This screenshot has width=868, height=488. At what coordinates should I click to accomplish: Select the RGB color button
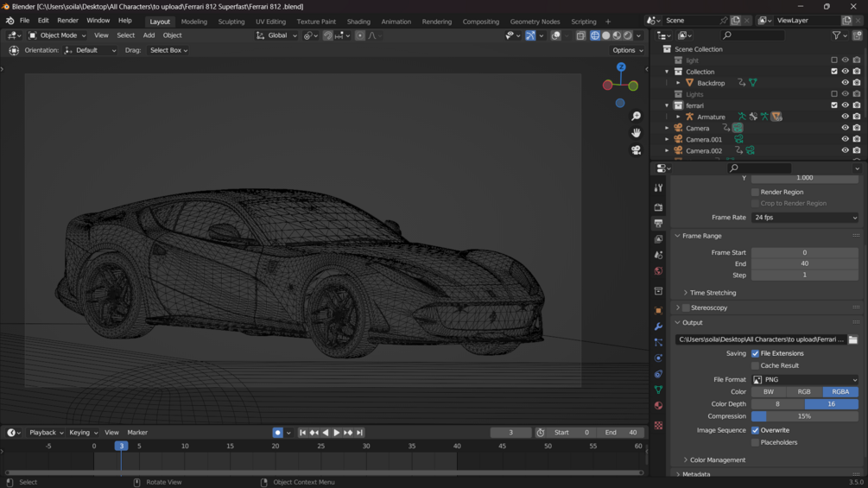(803, 391)
